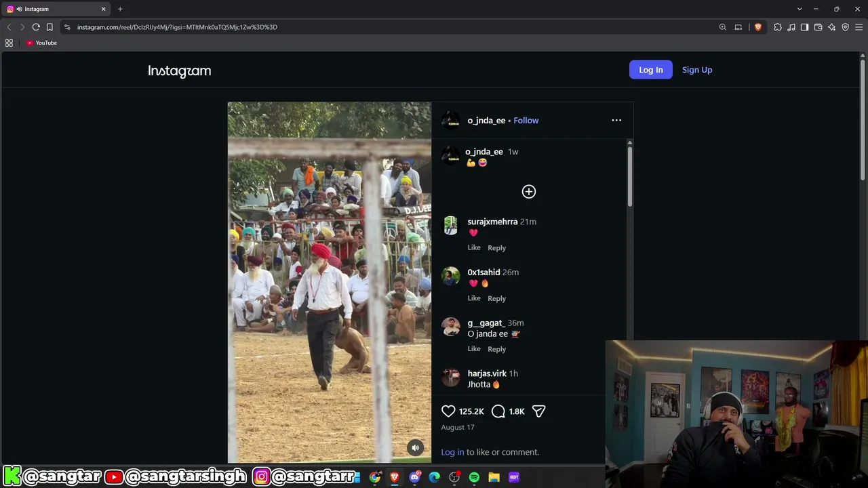
Task: Reply to 0x1sahid's comment
Action: (497, 299)
